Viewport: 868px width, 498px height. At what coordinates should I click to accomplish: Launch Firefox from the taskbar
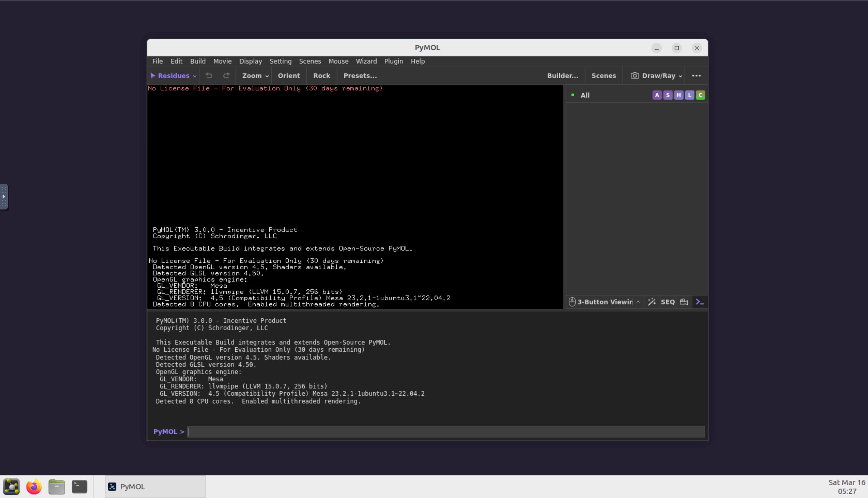[34, 486]
